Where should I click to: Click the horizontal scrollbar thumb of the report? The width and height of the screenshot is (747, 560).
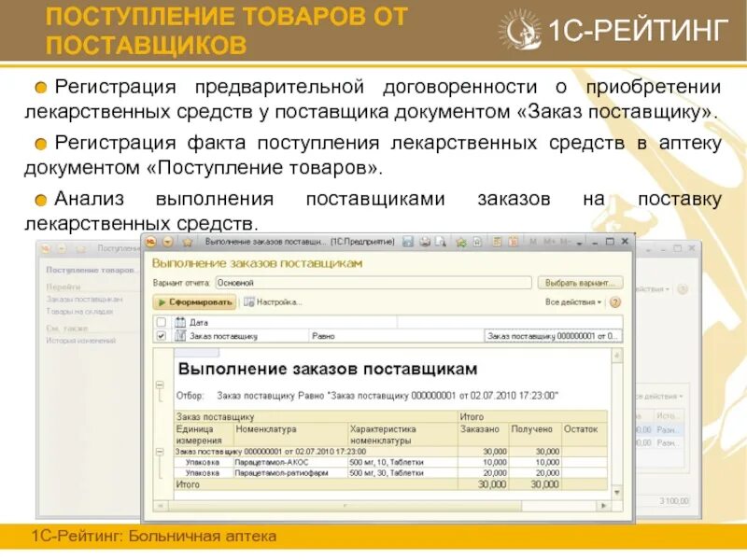pos(345,506)
